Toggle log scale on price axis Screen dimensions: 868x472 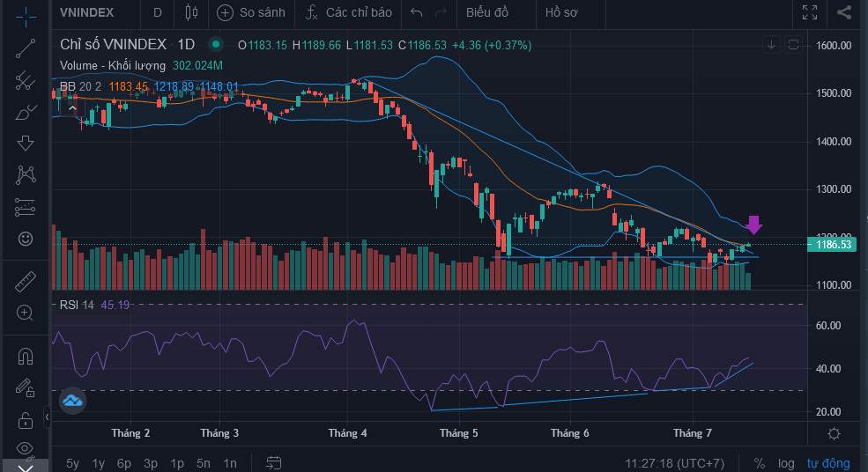pos(786,463)
